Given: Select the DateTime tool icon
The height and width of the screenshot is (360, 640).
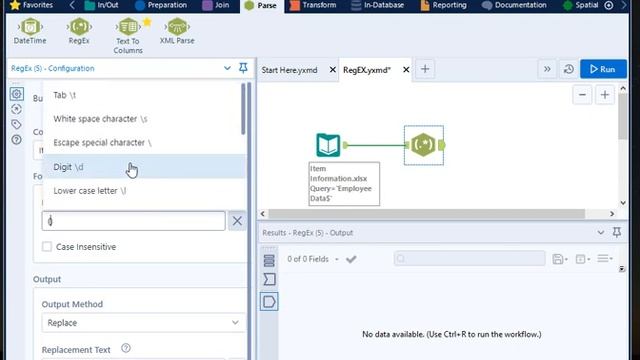Looking at the screenshot, I should [30, 27].
